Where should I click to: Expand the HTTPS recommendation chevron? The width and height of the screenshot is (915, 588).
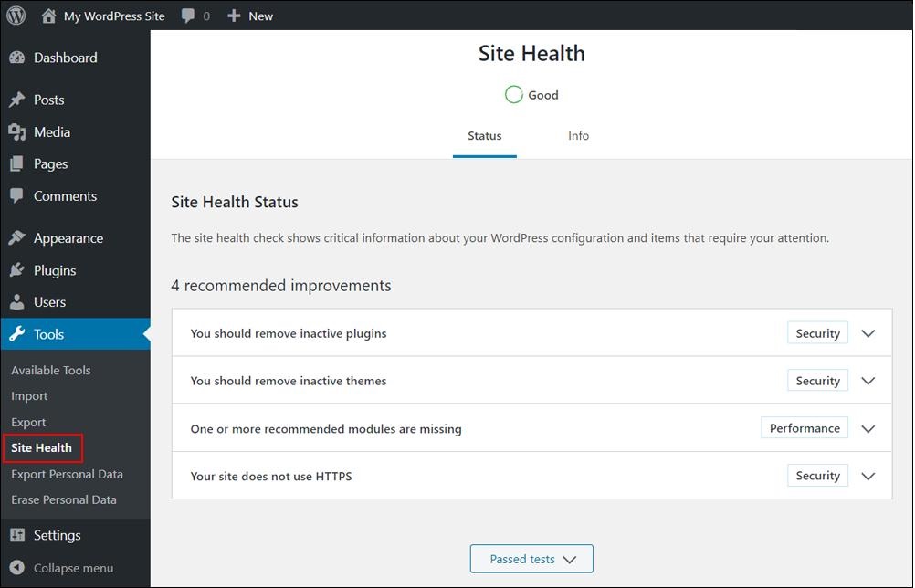tap(868, 476)
